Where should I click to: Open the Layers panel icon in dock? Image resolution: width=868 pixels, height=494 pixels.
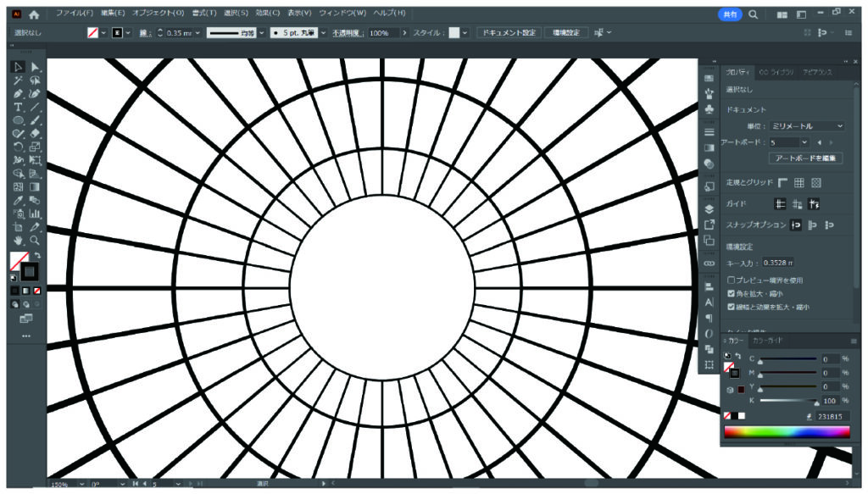(709, 209)
